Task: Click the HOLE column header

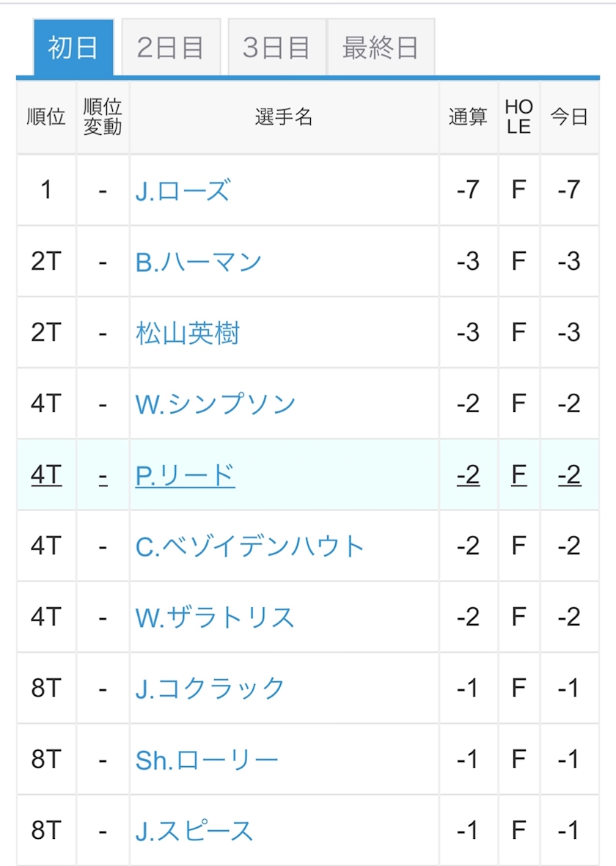Action: click(518, 117)
